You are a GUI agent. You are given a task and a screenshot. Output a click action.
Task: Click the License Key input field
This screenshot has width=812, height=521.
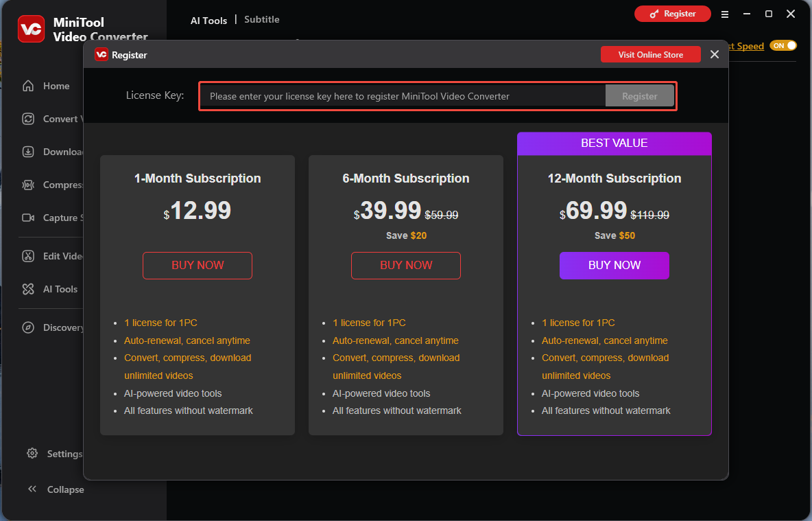tap(403, 96)
